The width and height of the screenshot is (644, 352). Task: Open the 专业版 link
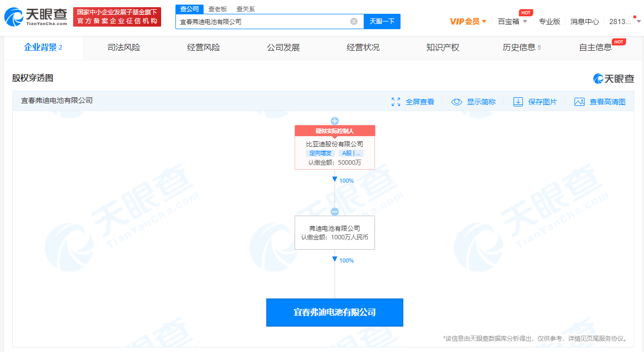[x=549, y=21]
